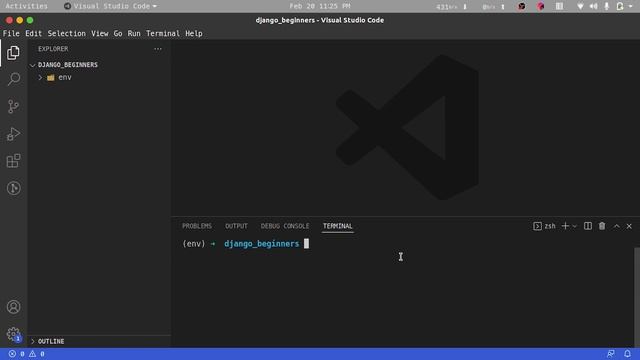Open the Manage gear icon
640x360 pixels.
13,334
